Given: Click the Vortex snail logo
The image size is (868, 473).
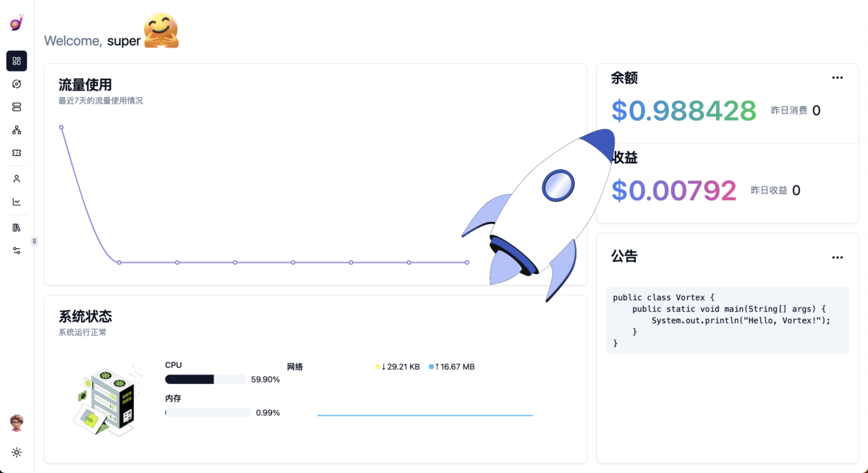Looking at the screenshot, I should point(17,23).
